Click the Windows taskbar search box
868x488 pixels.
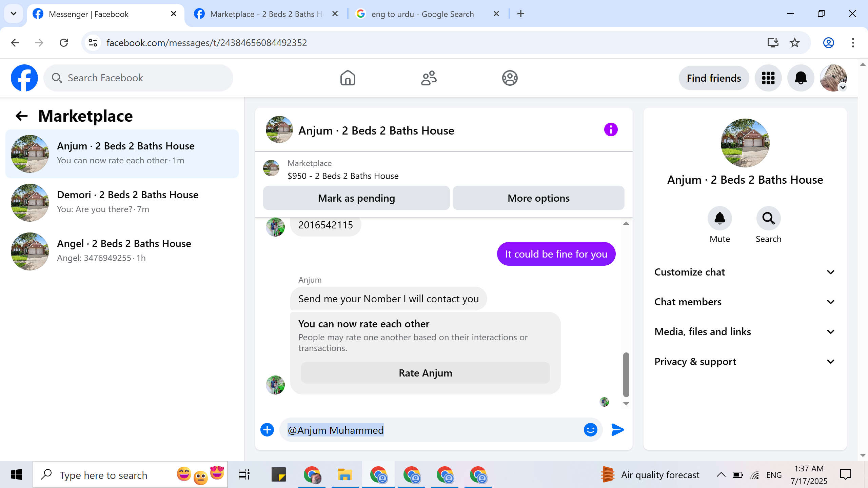coord(130,474)
